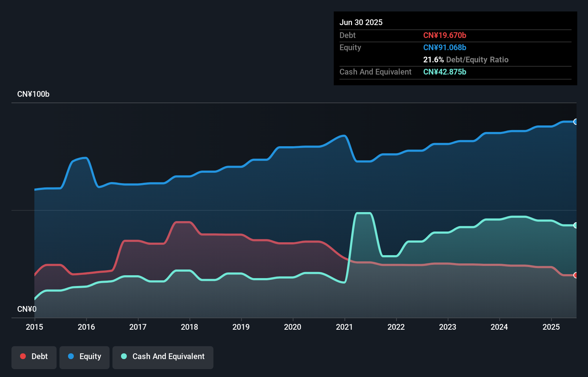The width and height of the screenshot is (588, 377).
Task: Toggle the Cash And Equivalent series visibility
Action: [163, 356]
